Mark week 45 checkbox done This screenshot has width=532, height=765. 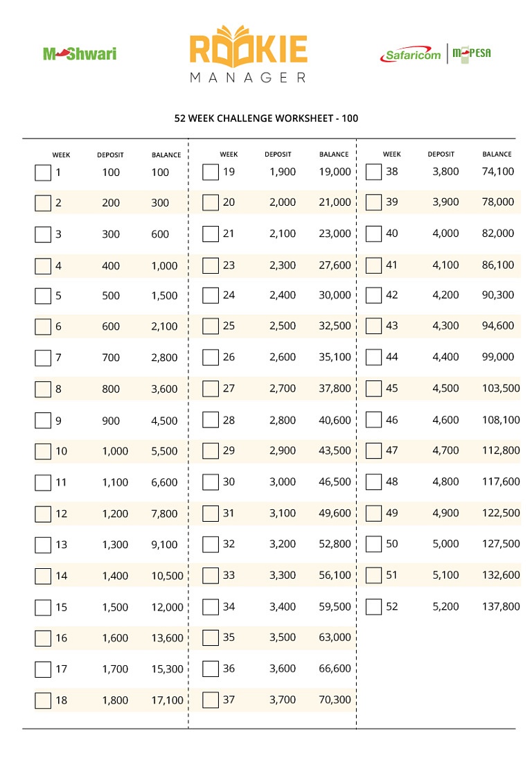pos(373,389)
